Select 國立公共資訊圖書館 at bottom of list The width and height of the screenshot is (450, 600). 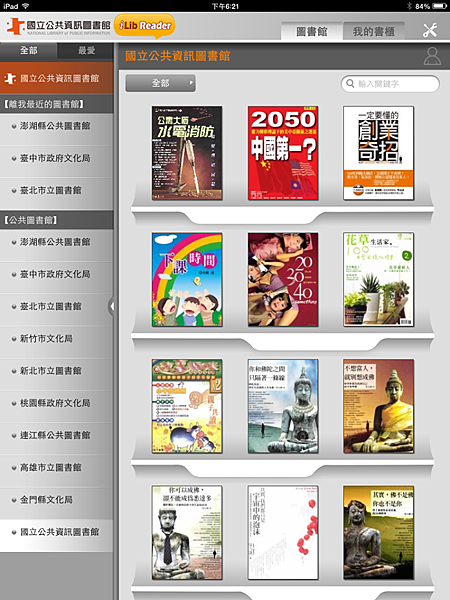[x=57, y=532]
